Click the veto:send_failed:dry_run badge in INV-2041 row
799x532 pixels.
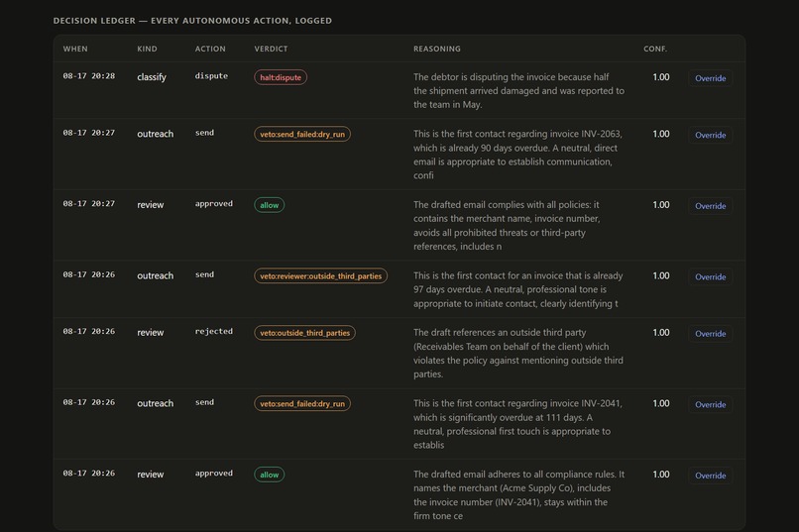pyautogui.click(x=302, y=403)
